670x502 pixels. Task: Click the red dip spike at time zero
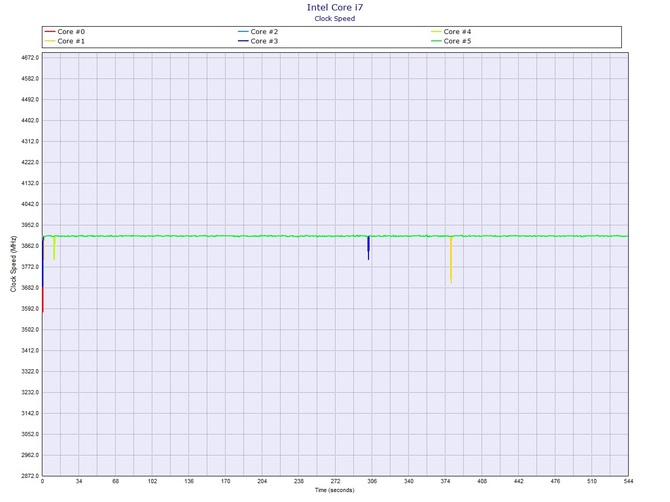click(43, 300)
